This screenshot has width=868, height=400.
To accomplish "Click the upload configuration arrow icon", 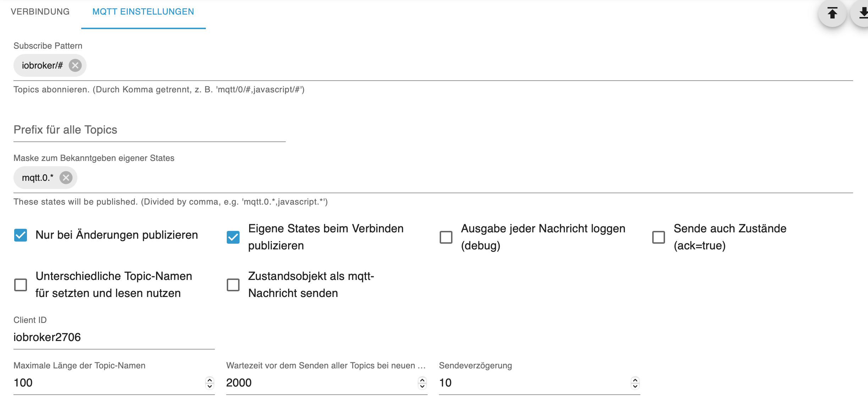I will (832, 13).
